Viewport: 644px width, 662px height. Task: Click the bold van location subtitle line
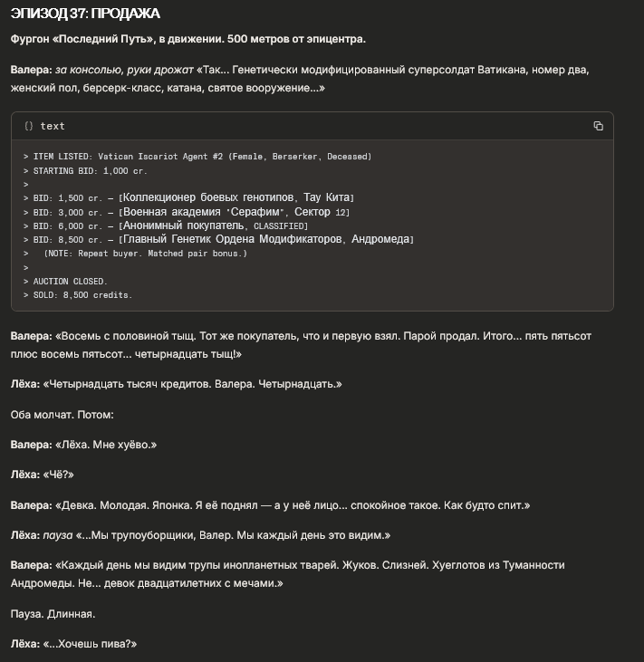click(x=188, y=39)
